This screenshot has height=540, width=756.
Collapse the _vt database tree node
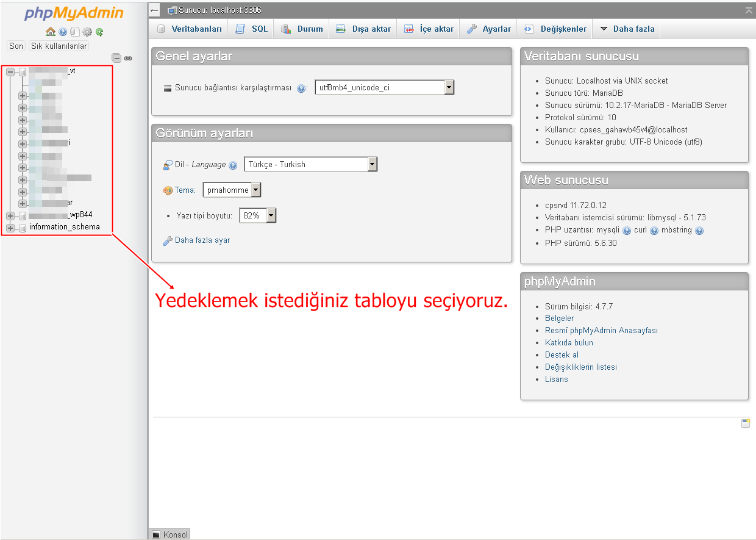pyautogui.click(x=10, y=71)
